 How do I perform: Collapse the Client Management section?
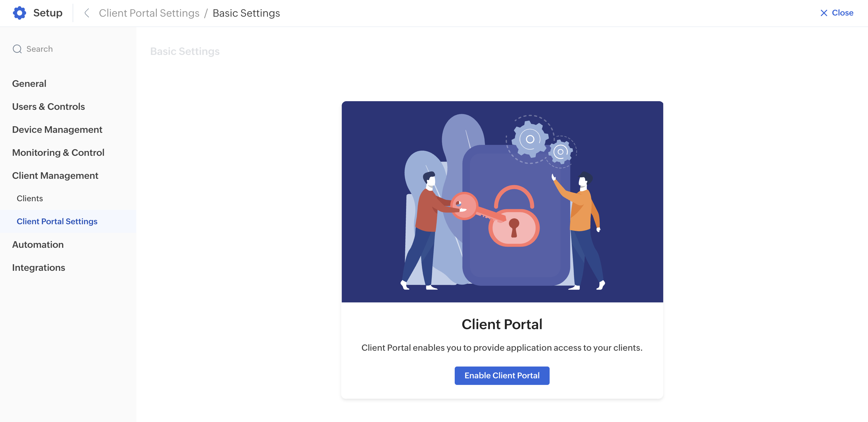[x=55, y=176]
